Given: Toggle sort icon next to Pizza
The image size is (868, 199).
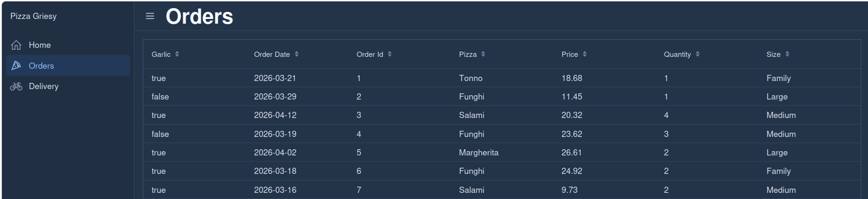Looking at the screenshot, I should [x=483, y=54].
